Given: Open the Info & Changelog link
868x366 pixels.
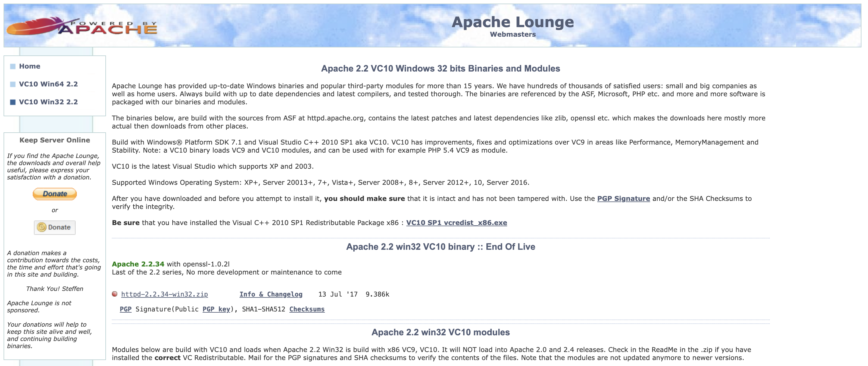Looking at the screenshot, I should 271,294.
